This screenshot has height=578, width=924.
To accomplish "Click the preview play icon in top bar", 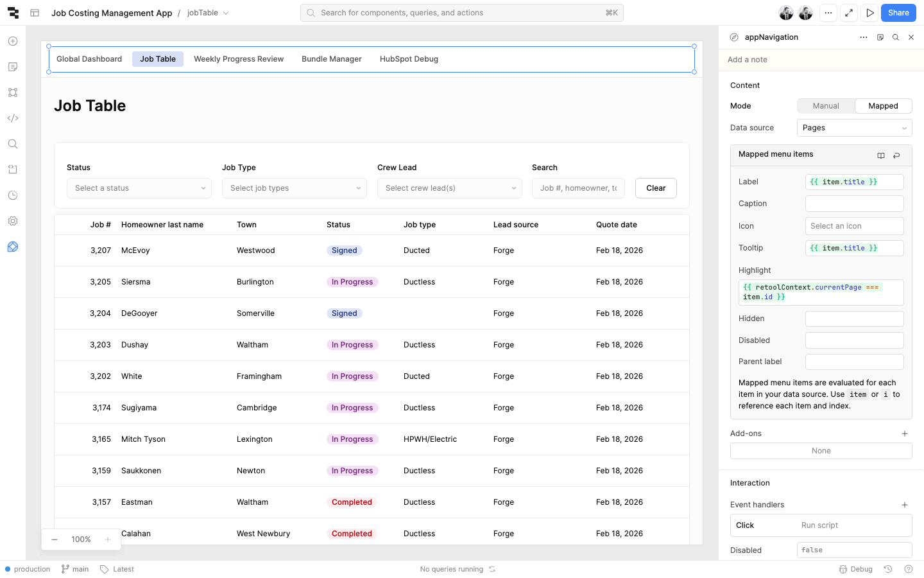I will (870, 13).
